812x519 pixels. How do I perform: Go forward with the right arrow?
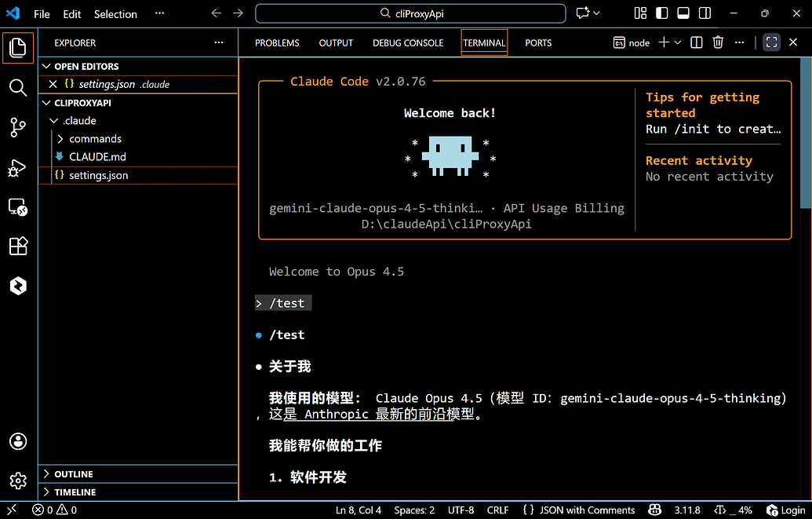pos(238,13)
